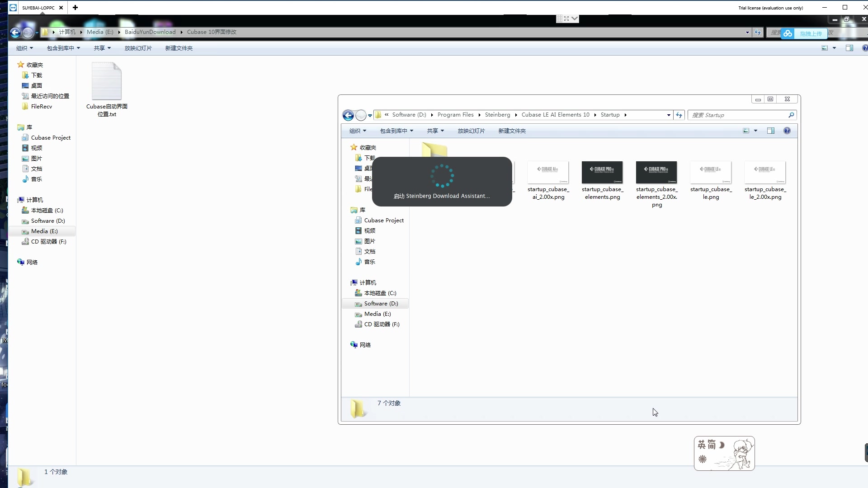The image size is (868, 488).
Task: Select Software (D:) in main sidebar
Action: [47, 221]
